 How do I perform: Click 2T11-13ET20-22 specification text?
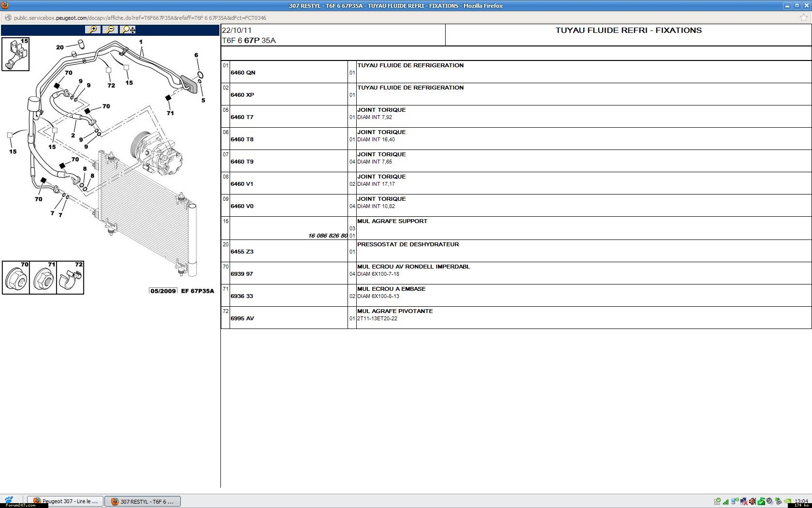pyautogui.click(x=377, y=318)
